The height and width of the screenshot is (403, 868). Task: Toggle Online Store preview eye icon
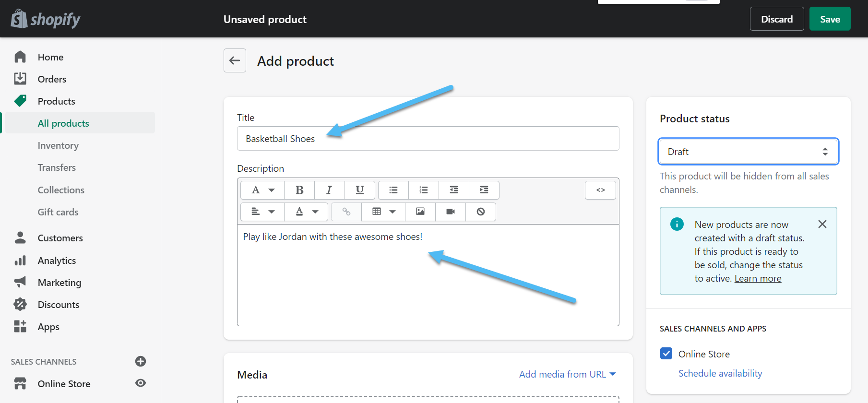[141, 383]
